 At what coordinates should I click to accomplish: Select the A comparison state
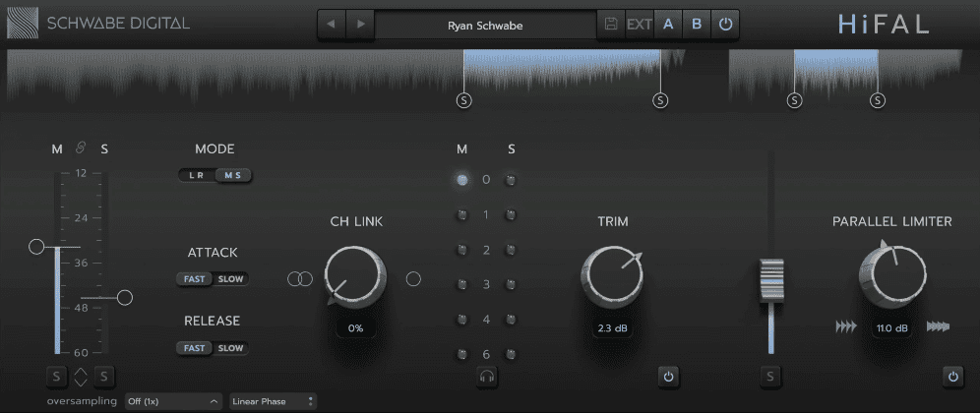point(668,25)
